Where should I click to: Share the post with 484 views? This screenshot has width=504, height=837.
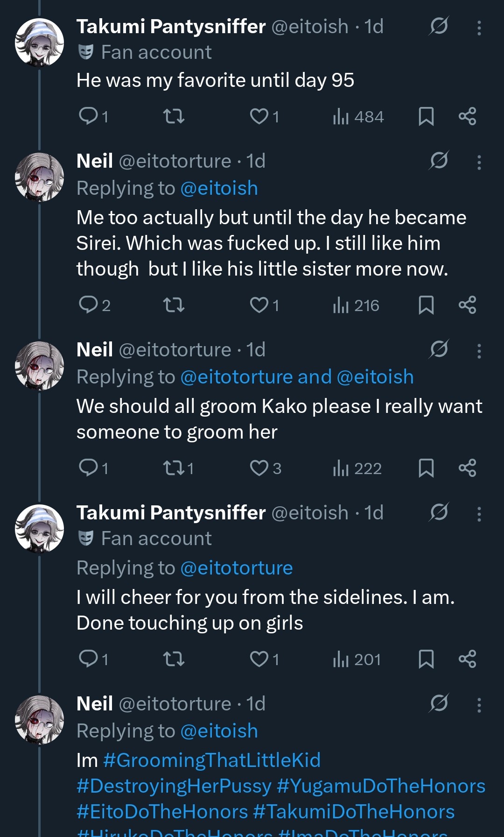click(x=467, y=116)
